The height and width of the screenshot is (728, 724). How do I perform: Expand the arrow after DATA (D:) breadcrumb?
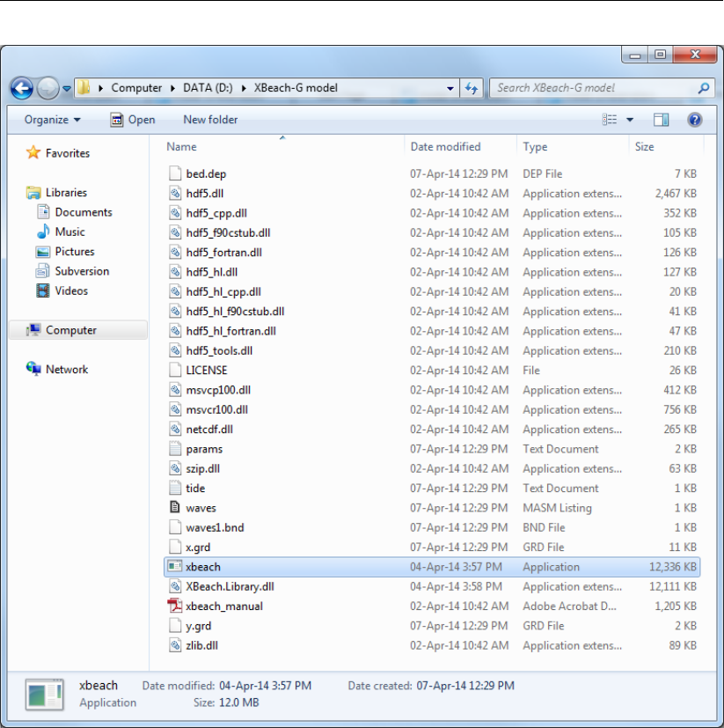243,88
